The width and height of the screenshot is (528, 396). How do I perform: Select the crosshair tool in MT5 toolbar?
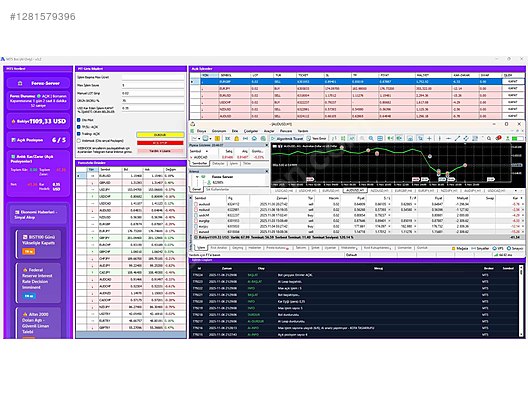pyautogui.click(x=429, y=138)
